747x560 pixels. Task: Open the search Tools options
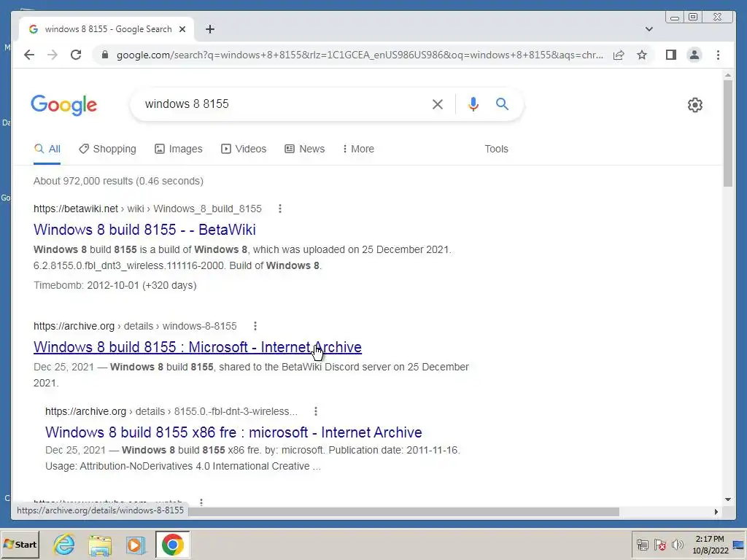tap(496, 149)
